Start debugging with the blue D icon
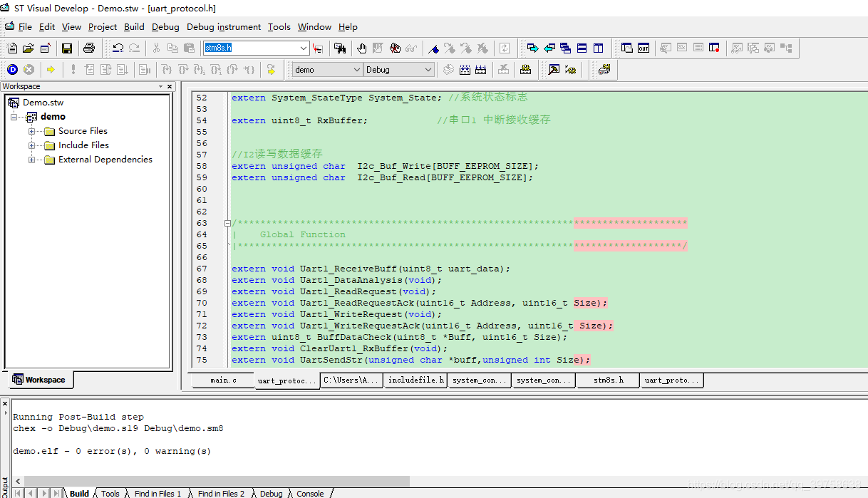Screen dimensions: 868x498 (x=12, y=69)
